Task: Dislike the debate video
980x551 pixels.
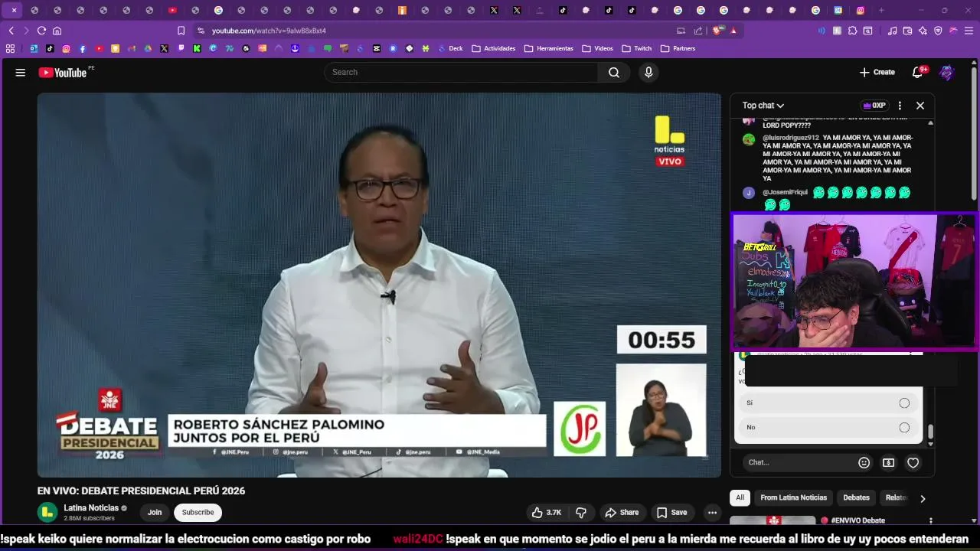Action: point(581,513)
